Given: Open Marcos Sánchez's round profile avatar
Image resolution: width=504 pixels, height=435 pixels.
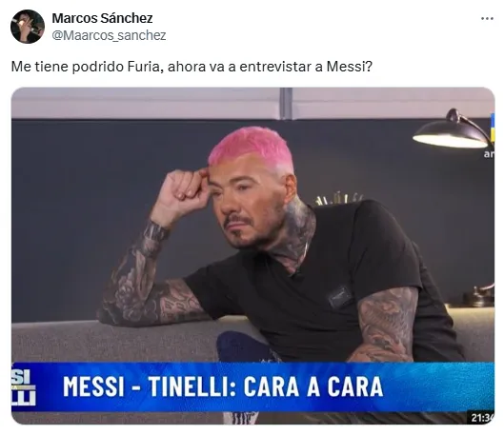Looking at the screenshot, I should tap(28, 27).
